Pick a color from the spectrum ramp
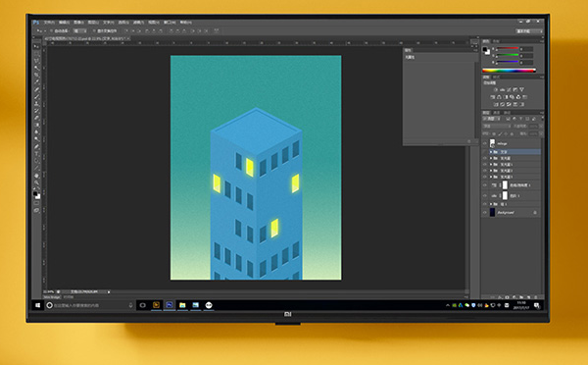 (509, 71)
